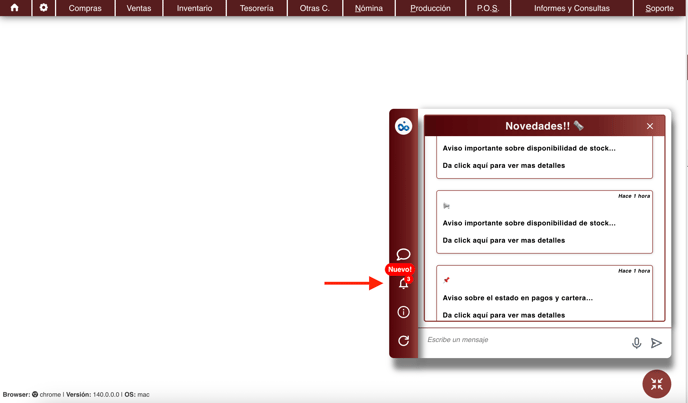Screen dimensions: 688x403
Task: Send message with the paper plane icon
Action: [657, 343]
